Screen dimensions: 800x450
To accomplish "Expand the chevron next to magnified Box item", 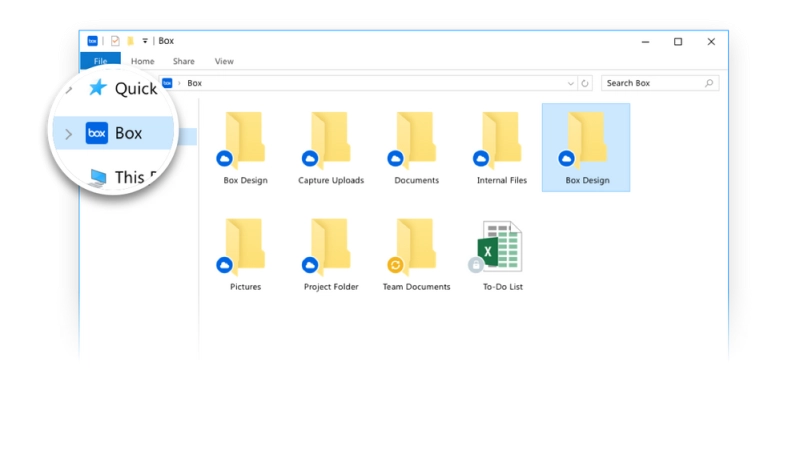I will pos(68,134).
